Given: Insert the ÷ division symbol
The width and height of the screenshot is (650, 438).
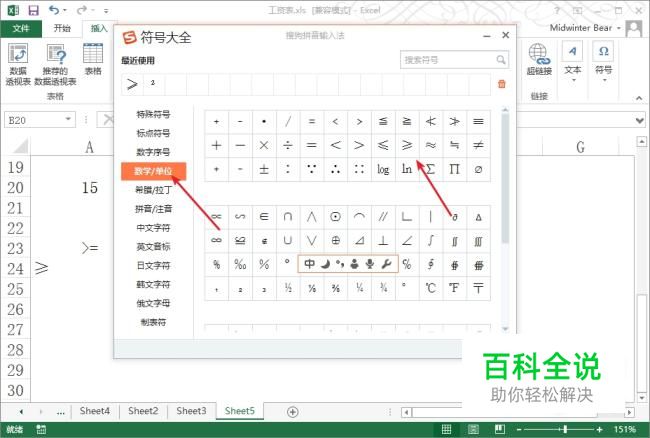Looking at the screenshot, I should pyautogui.click(x=288, y=145).
